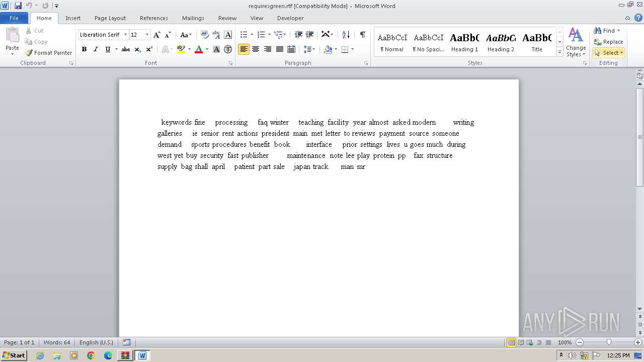Click the Clear Formatting icon
The image size is (644, 362).
(205, 35)
